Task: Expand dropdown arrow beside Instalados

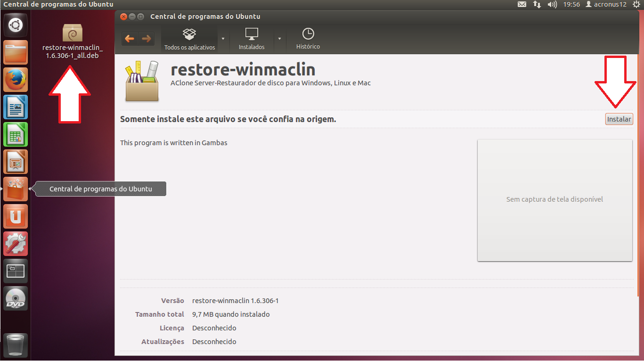Action: click(280, 39)
